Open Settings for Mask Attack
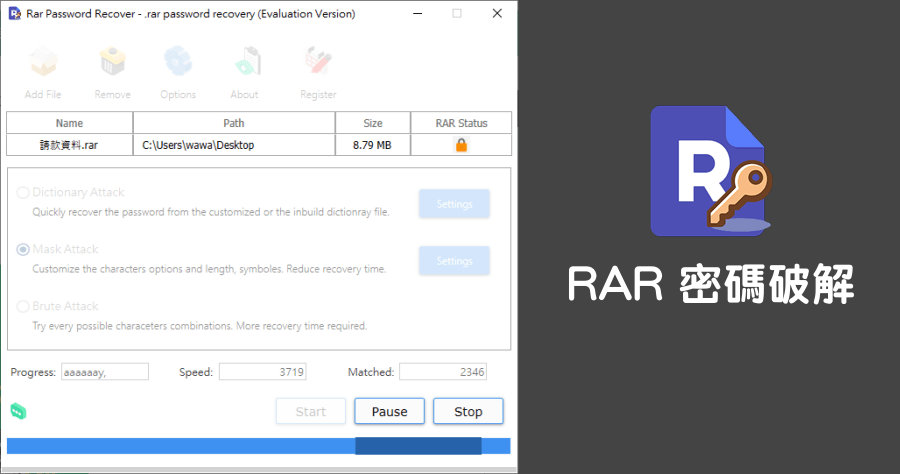 tap(454, 261)
